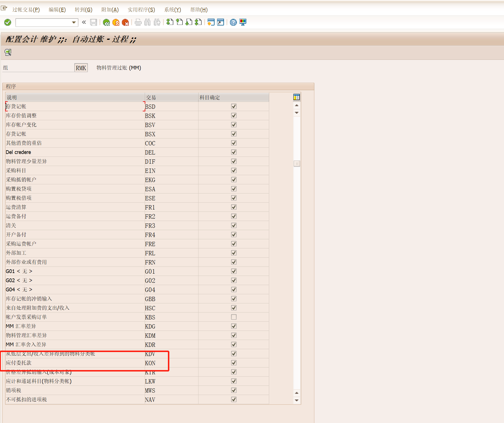The image size is (504, 423).
Task: Click the Create New Session icon
Action: [x=211, y=22]
